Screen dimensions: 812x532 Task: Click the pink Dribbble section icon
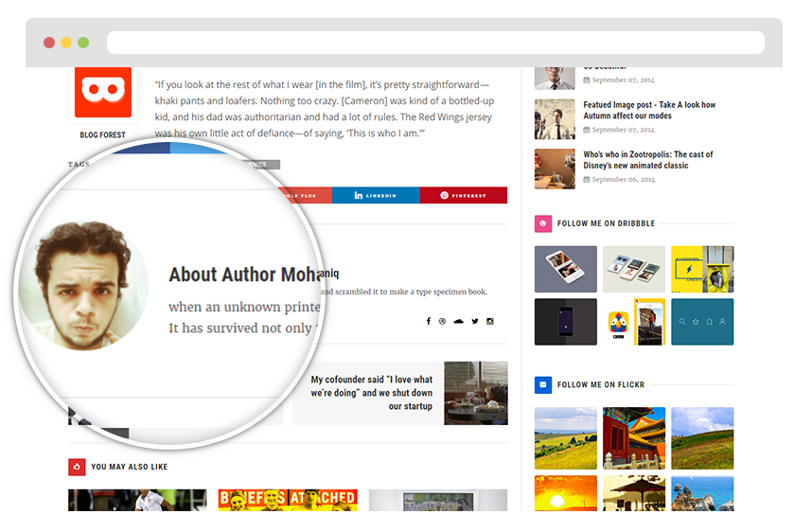pos(542,223)
